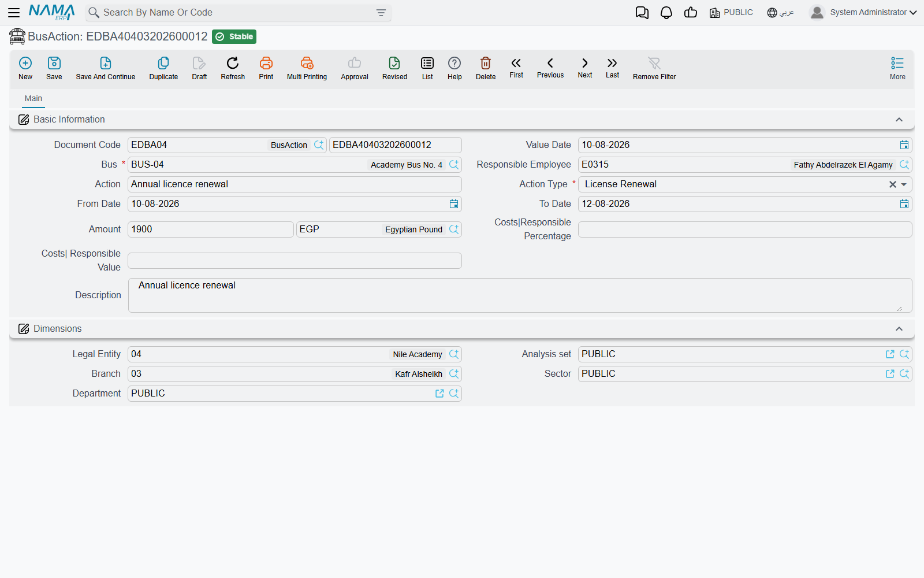Click the Amount field

coord(211,229)
